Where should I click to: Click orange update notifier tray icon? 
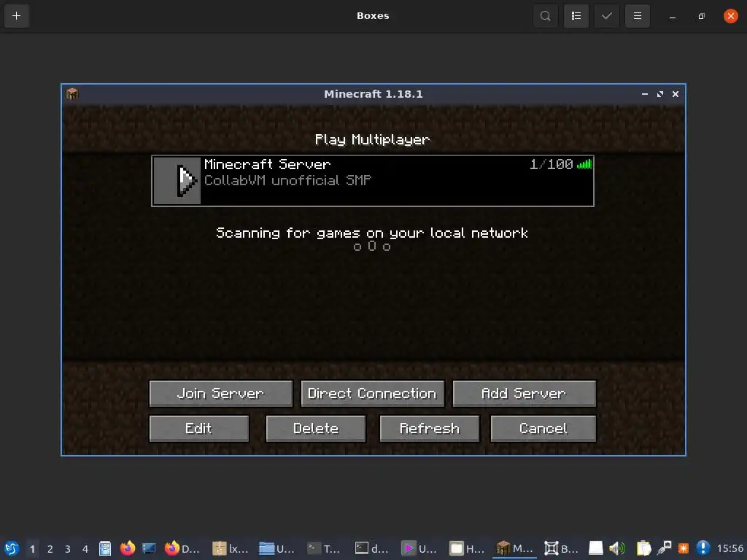click(x=684, y=548)
